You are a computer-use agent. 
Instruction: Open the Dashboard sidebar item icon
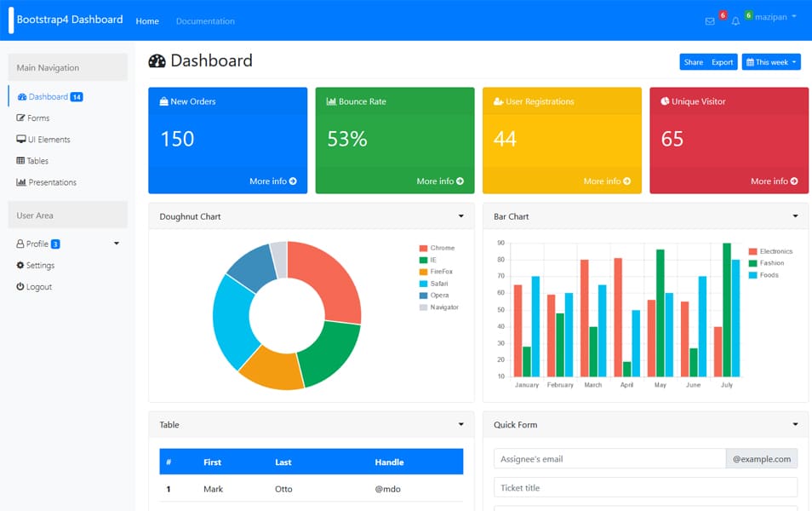pos(20,96)
